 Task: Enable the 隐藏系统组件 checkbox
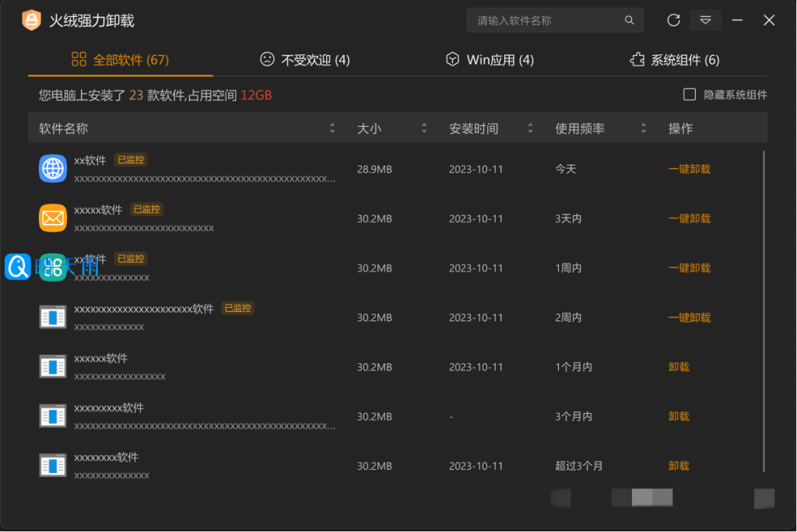coord(689,95)
